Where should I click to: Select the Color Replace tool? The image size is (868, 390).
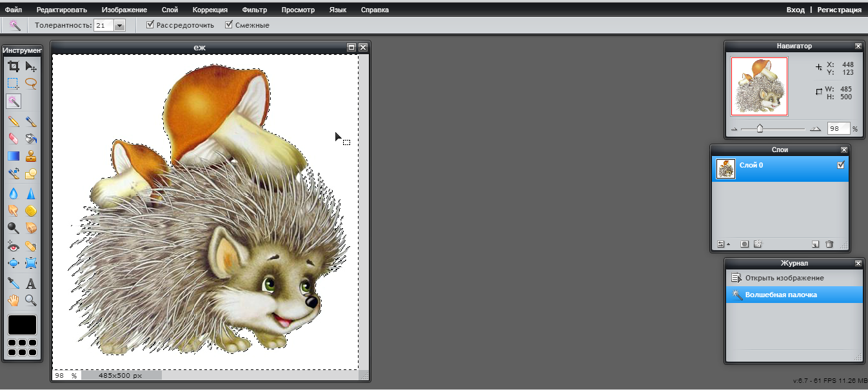coord(13,173)
